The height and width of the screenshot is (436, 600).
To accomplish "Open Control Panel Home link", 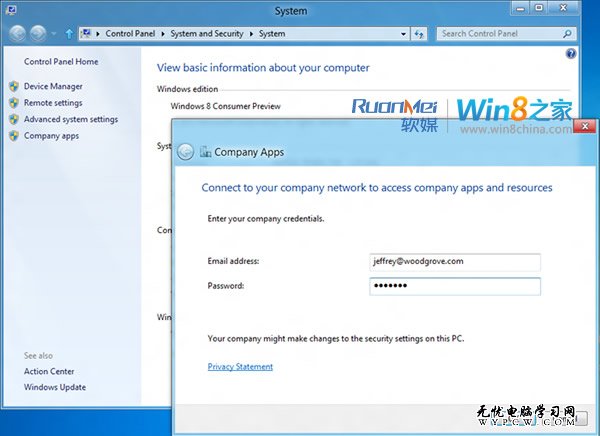I will click(x=61, y=62).
